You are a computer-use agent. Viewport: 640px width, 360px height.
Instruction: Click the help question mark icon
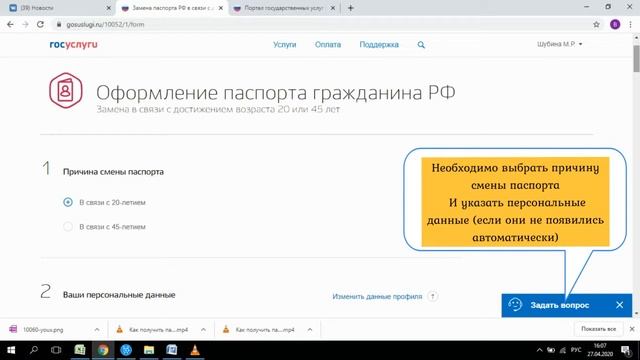pos(433,296)
